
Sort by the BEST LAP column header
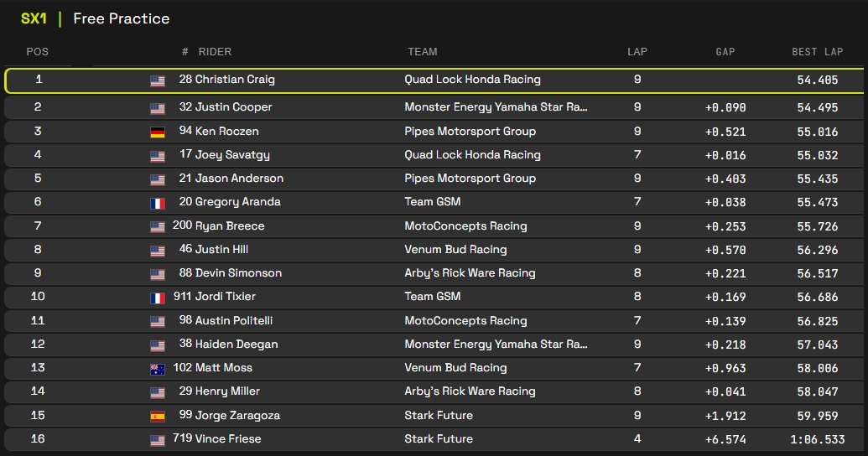[x=817, y=52]
